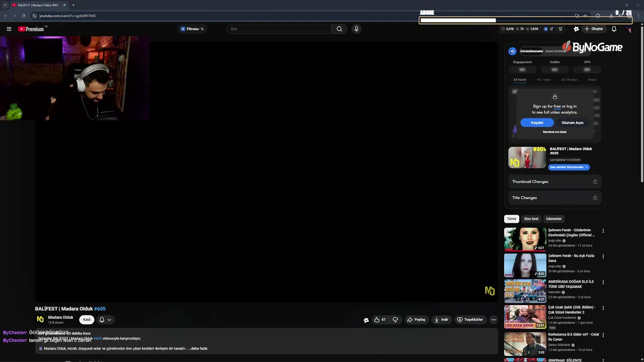Open the account avatar menu
This screenshot has width=644, height=362.
tap(628, 29)
